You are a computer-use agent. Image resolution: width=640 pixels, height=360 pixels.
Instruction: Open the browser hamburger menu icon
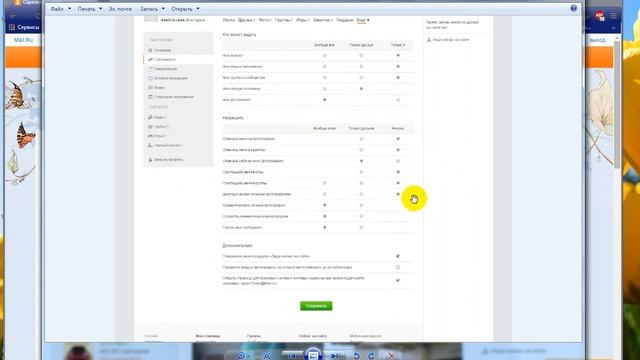[x=613, y=16]
